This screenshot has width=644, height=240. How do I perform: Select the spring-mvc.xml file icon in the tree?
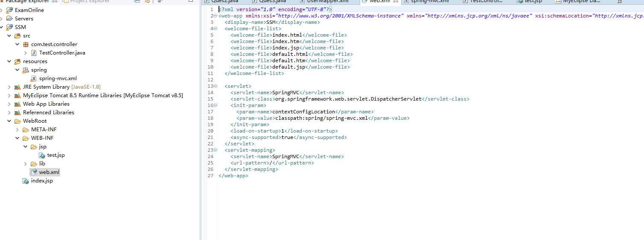point(34,78)
